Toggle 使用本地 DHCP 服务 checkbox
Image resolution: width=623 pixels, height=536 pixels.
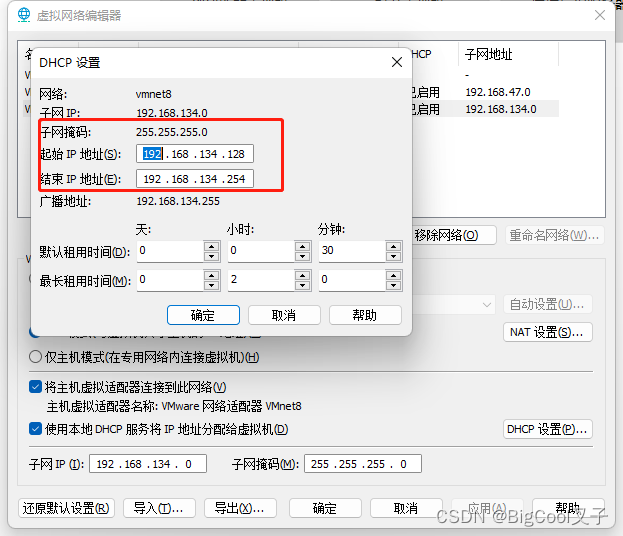(x=35, y=429)
